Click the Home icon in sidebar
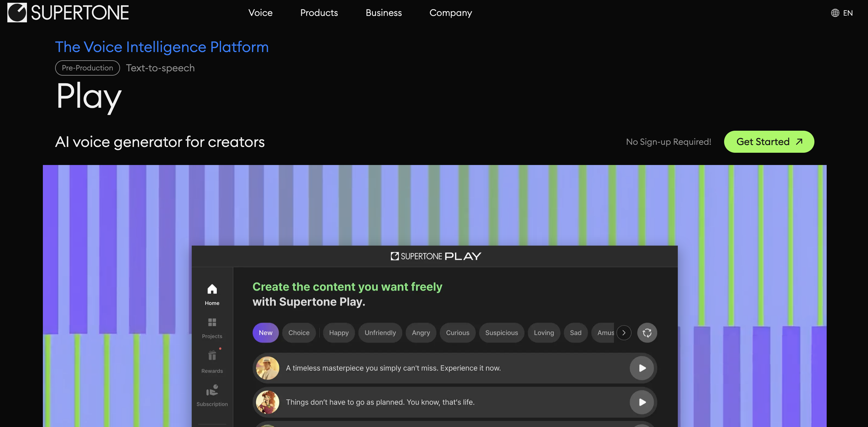Screen dimensions: 868x427 pos(212,289)
